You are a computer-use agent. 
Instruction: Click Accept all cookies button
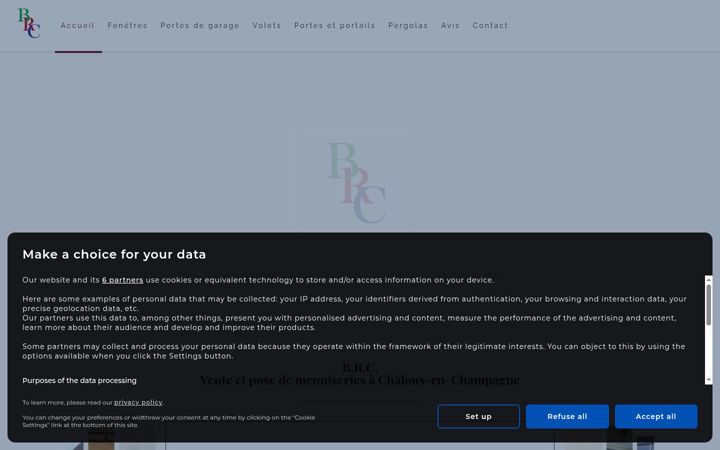tap(656, 416)
